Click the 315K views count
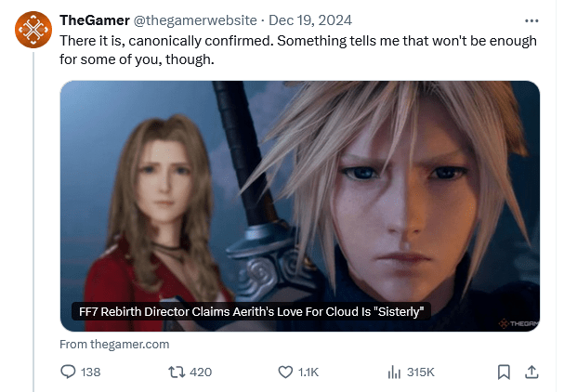Screen dimensions: 564x392 click(x=421, y=372)
